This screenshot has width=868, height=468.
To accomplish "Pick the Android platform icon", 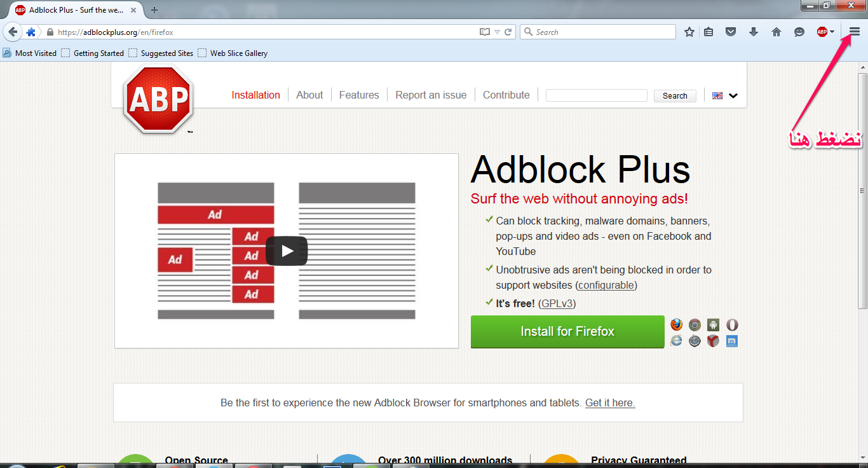I will click(x=713, y=325).
